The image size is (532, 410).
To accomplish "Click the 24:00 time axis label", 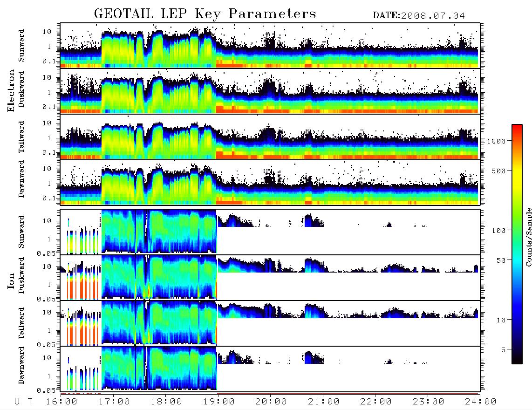I will 481,402.
